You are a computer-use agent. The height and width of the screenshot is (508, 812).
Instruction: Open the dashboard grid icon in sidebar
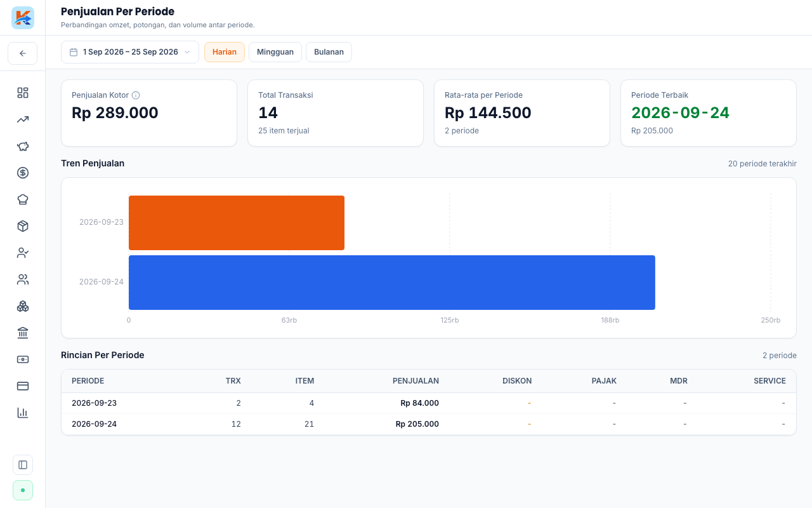23,93
